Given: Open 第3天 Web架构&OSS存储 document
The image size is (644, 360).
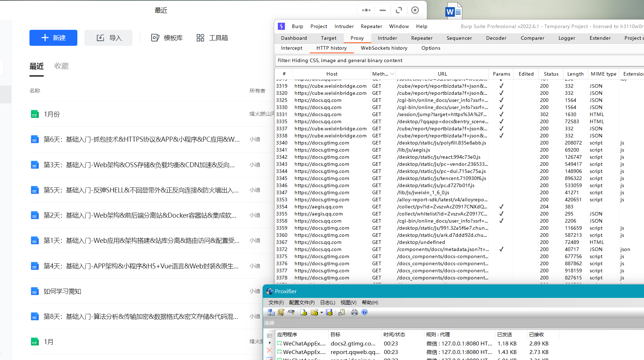Looking at the screenshot, I should 139,165.
